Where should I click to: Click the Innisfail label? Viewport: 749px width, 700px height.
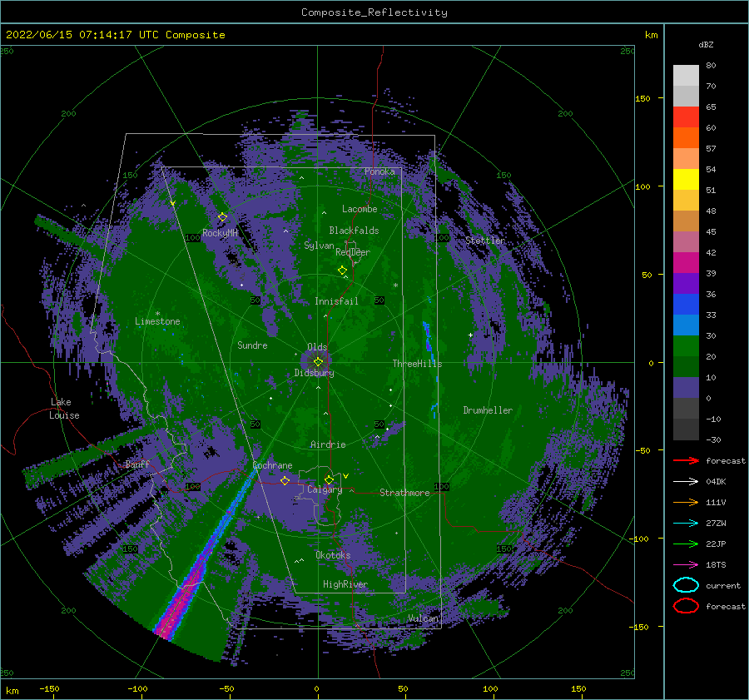336,301
